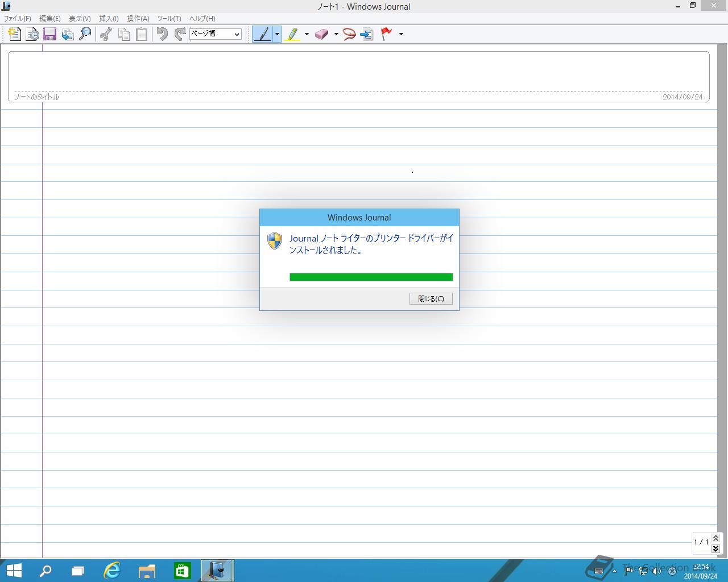
Task: Expand the Pen tool options arrow
Action: point(277,34)
